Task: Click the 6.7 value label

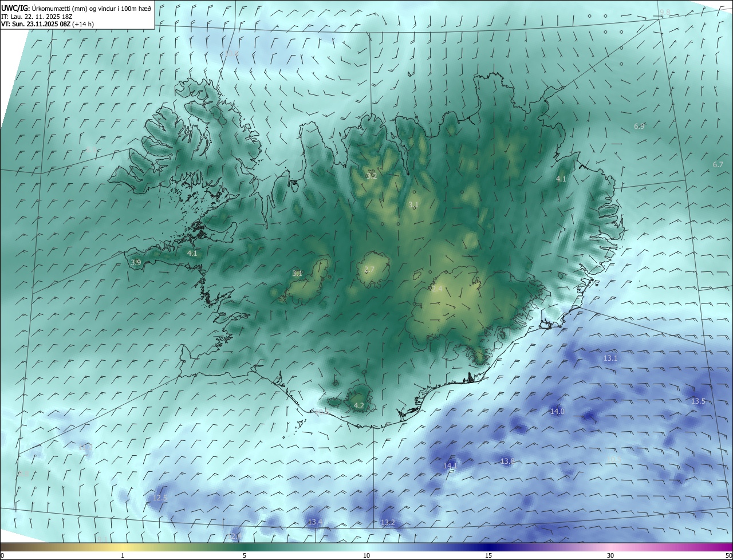Action: point(718,164)
